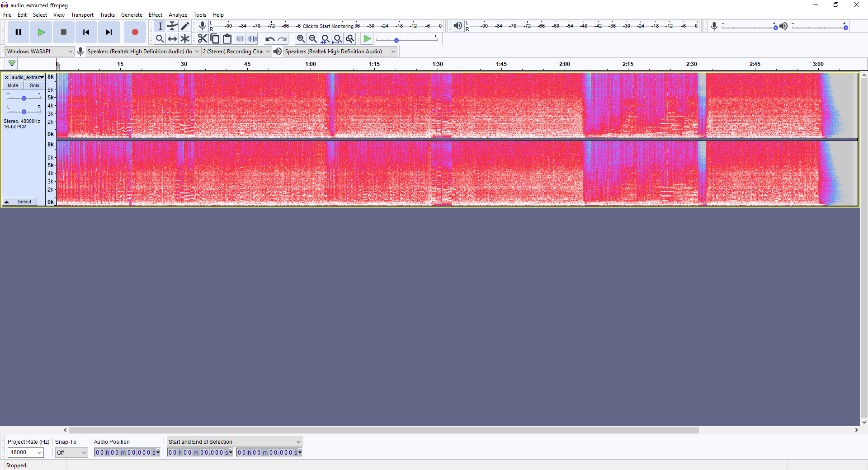Select the Draw (pencil) tool
This screenshot has width=868, height=470.
pos(185,26)
